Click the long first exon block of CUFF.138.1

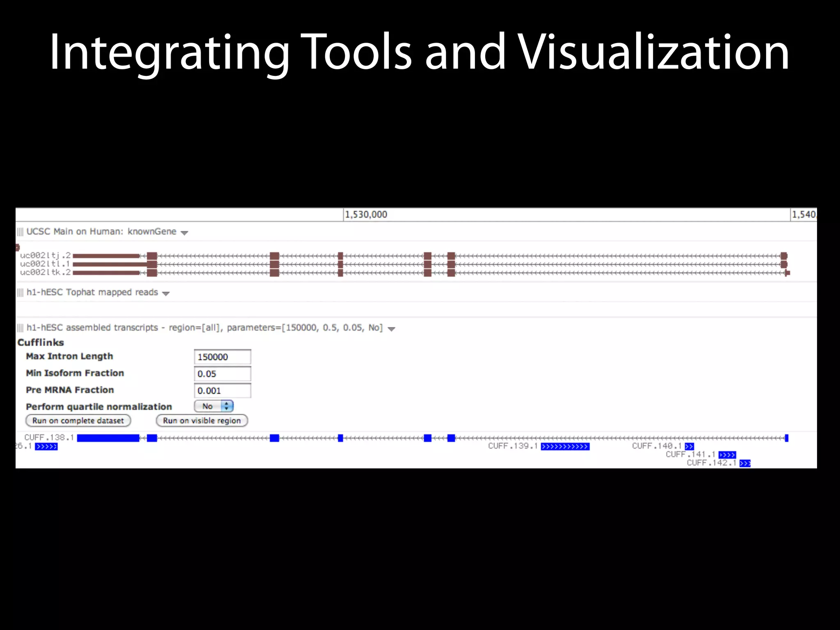(108, 438)
